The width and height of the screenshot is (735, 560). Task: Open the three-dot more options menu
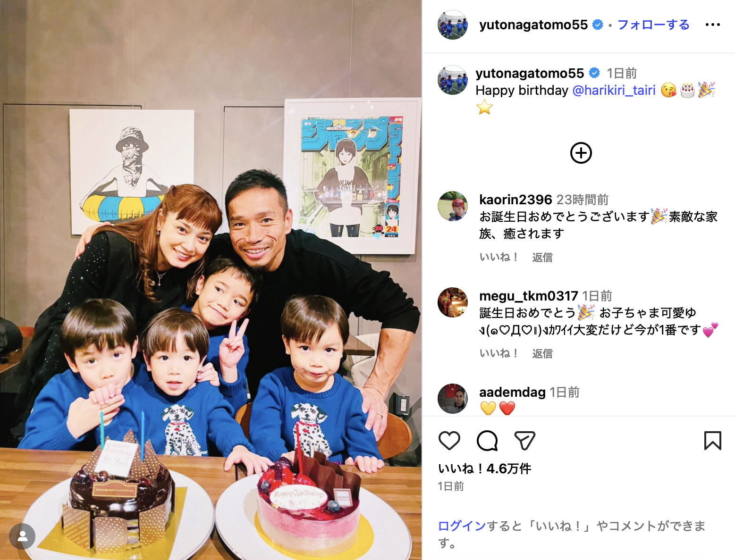pos(712,25)
